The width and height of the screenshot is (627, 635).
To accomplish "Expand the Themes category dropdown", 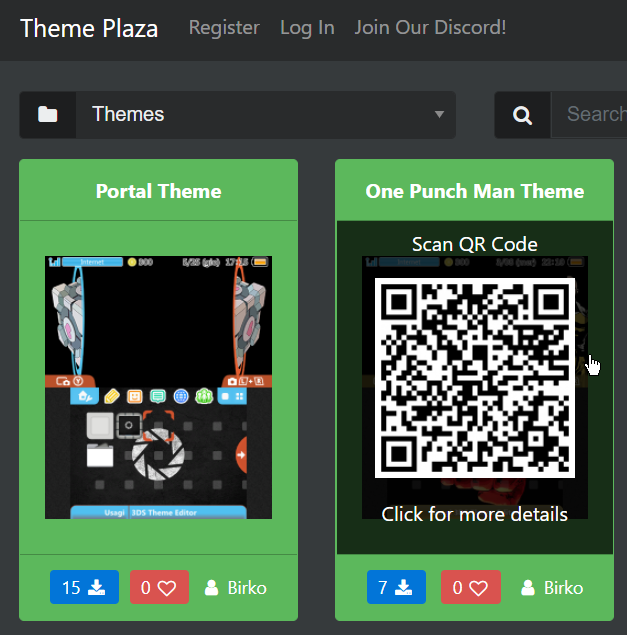I will tap(266, 115).
